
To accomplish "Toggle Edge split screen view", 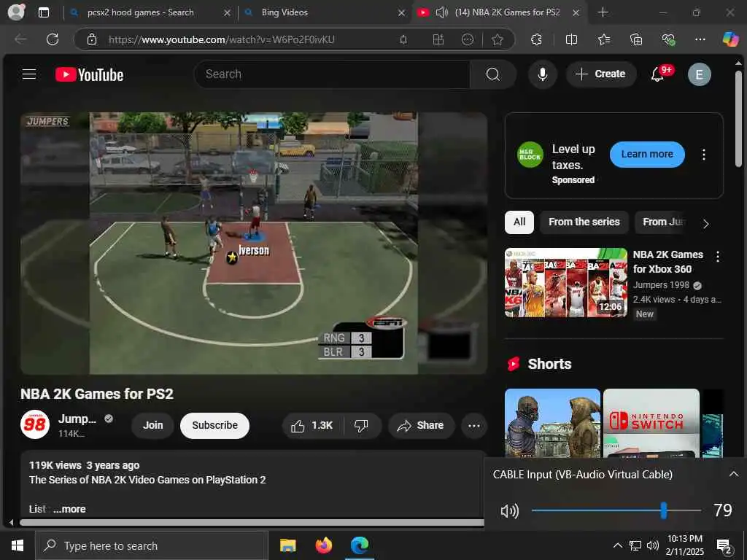I will pos(571,39).
